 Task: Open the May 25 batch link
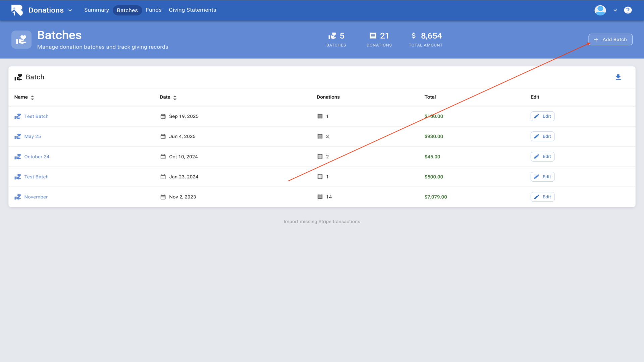click(33, 136)
